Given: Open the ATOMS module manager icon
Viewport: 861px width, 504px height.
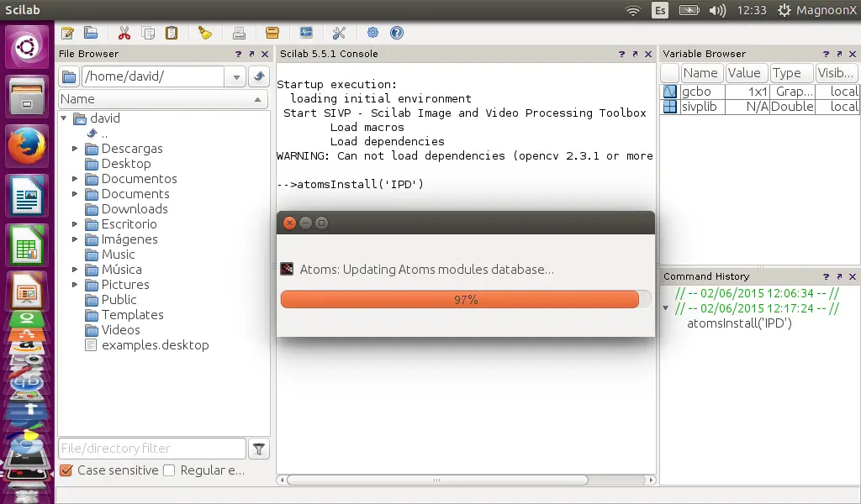Looking at the screenshot, I should click(272, 33).
